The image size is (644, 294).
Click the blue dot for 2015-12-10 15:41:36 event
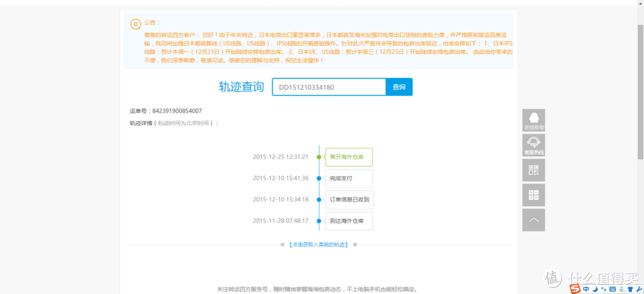pos(318,178)
